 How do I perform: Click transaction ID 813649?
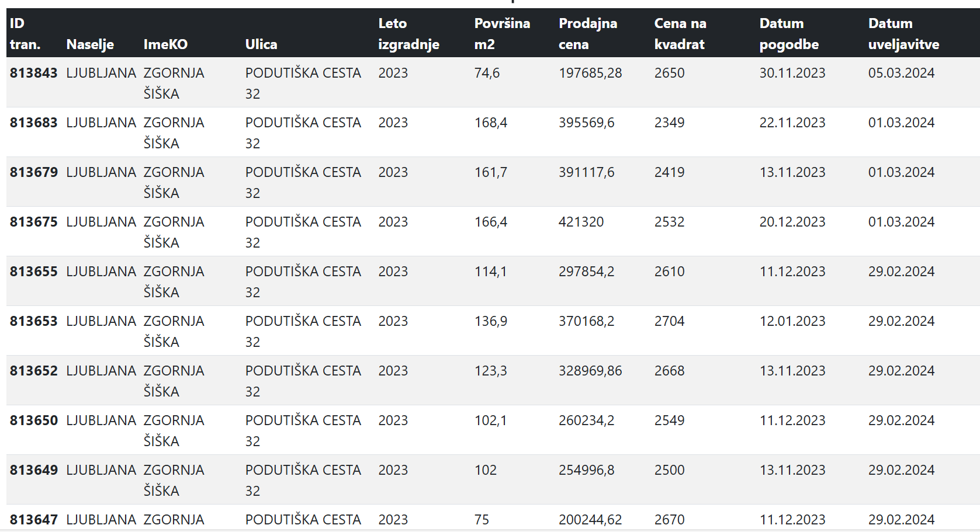[34, 470]
